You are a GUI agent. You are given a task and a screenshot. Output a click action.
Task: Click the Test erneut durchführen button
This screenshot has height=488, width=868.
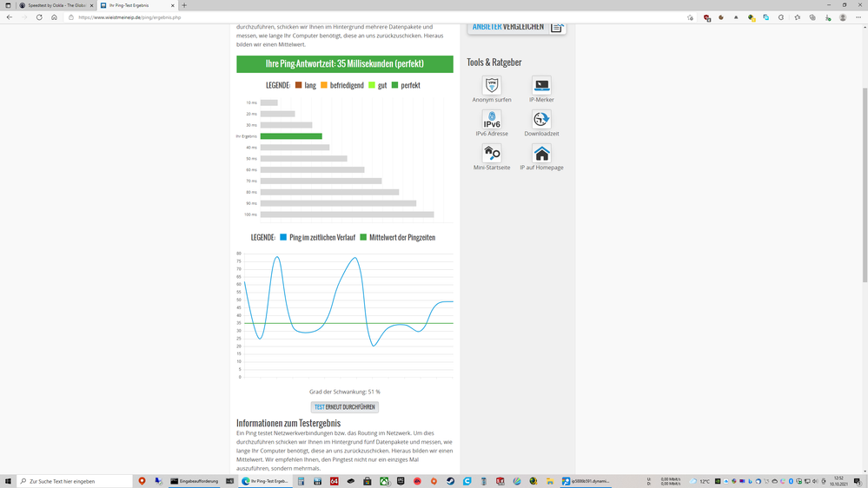tap(344, 406)
